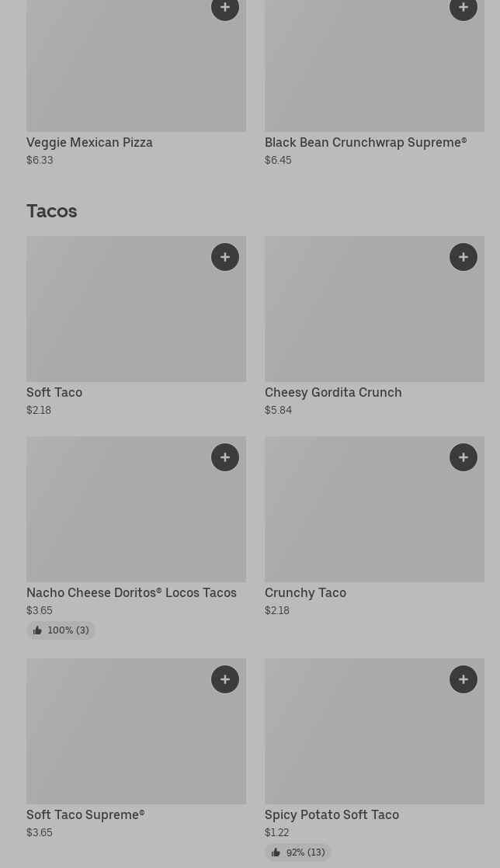Click the 92% (13) rating badge
The image size is (500, 868).
298,852
